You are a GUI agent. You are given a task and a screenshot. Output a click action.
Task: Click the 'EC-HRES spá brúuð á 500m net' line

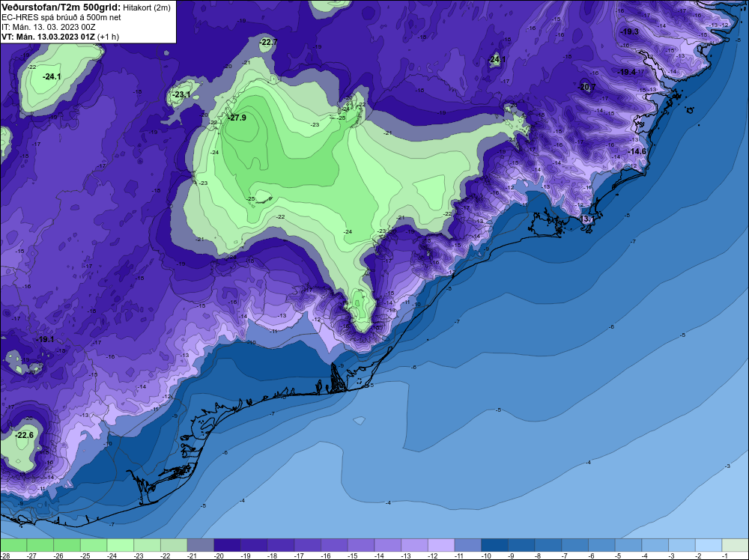tap(61, 17)
